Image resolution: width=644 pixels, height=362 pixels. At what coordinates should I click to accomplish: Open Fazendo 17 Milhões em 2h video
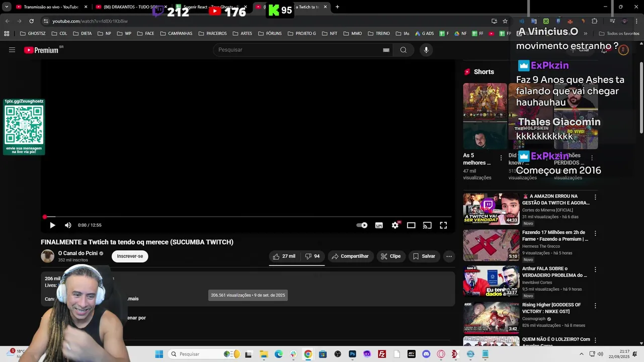(491, 245)
